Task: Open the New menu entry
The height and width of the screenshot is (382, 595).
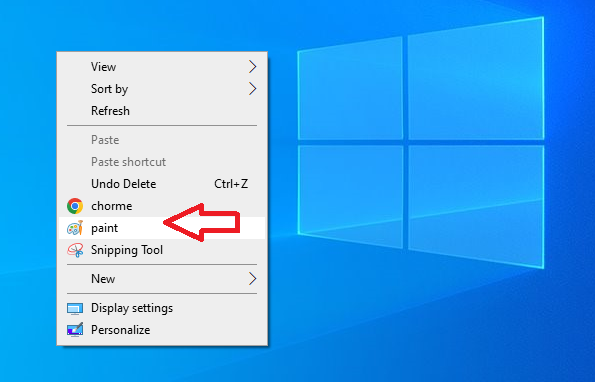Action: click(162, 279)
